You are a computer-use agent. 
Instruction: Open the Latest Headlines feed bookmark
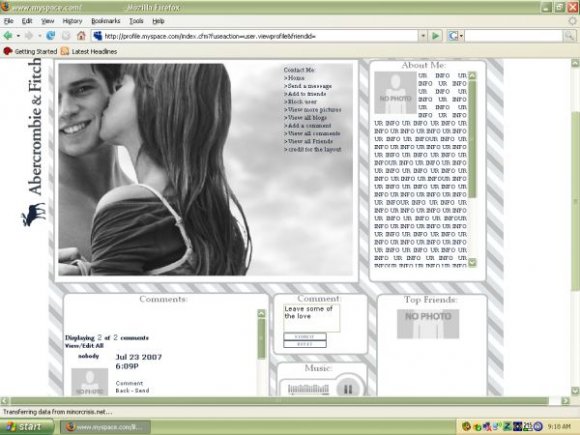[89, 51]
